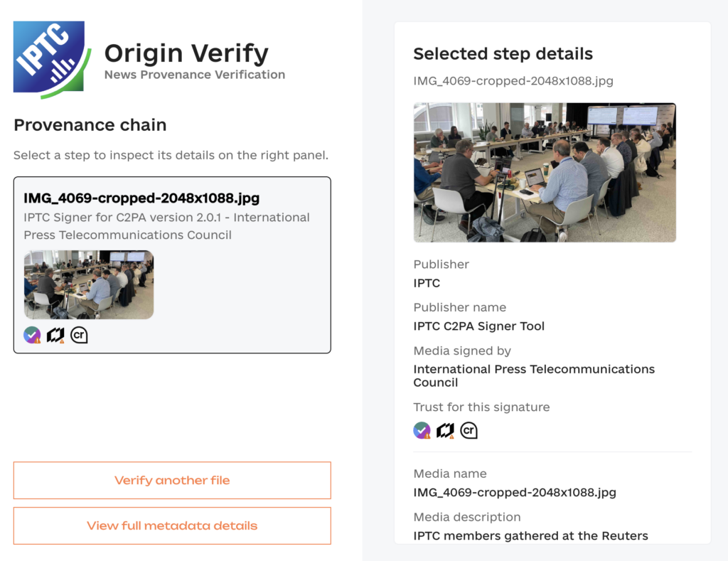Screen dimensions: 728x561
Task: Select the IMG_4069-cropped-2048x1088.jpg filename text
Action: pyautogui.click(x=513, y=81)
